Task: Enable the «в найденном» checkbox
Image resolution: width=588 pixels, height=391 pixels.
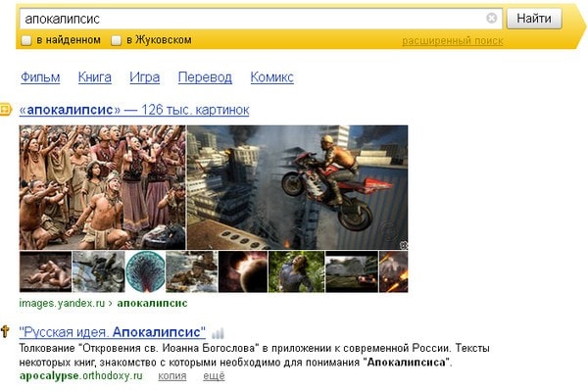Action: click(x=25, y=40)
